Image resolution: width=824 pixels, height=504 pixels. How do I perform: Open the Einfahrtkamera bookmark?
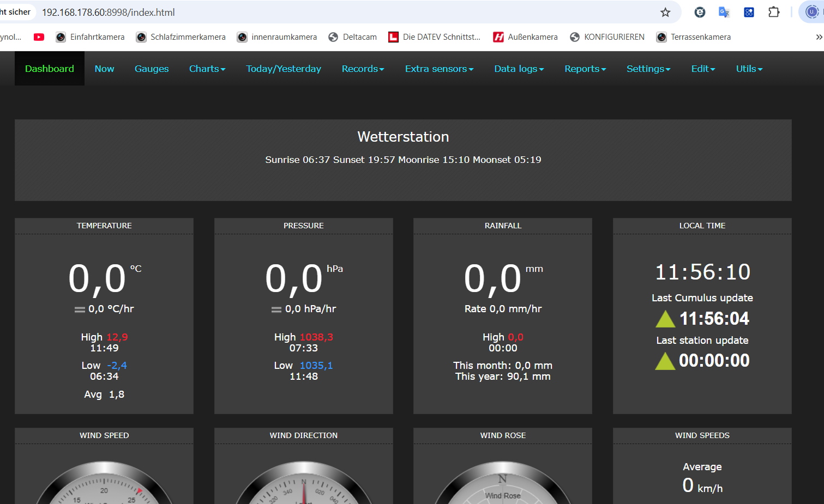91,37
